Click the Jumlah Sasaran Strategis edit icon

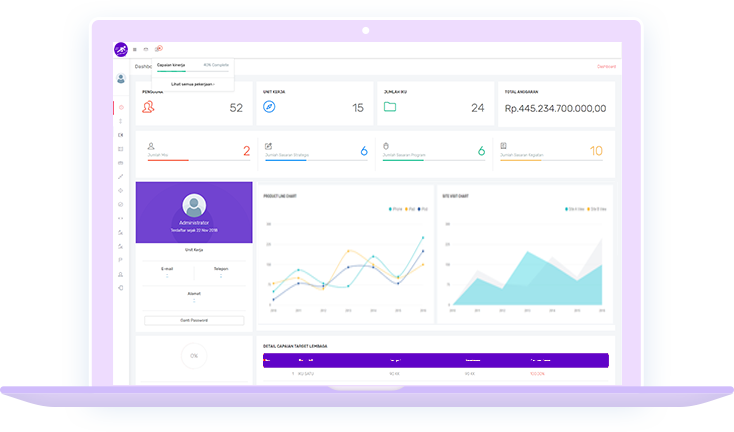click(x=268, y=146)
